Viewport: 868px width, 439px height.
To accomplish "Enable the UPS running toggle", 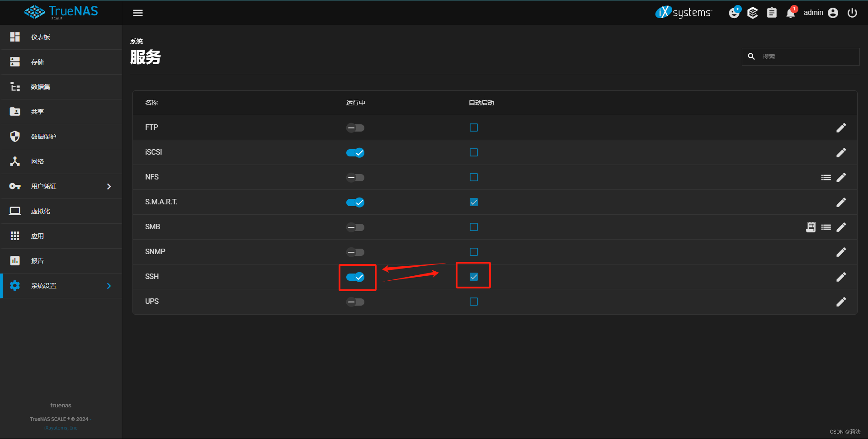I will [x=355, y=302].
